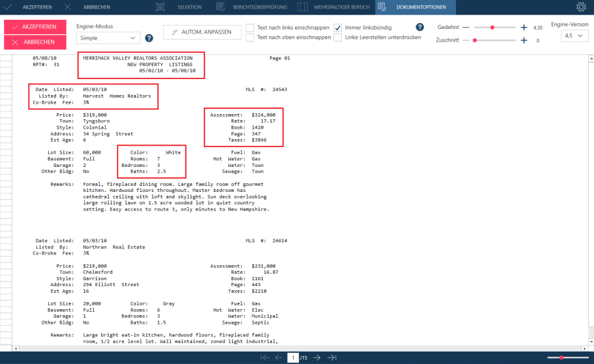This screenshot has width=594, height=364.
Task: Open the Engine-Modus Simple dropdown
Action: [108, 38]
